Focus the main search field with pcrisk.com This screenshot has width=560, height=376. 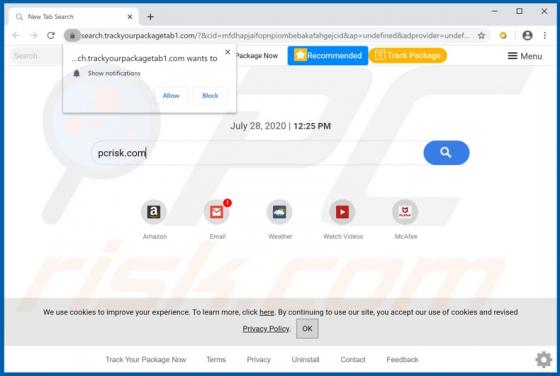257,153
